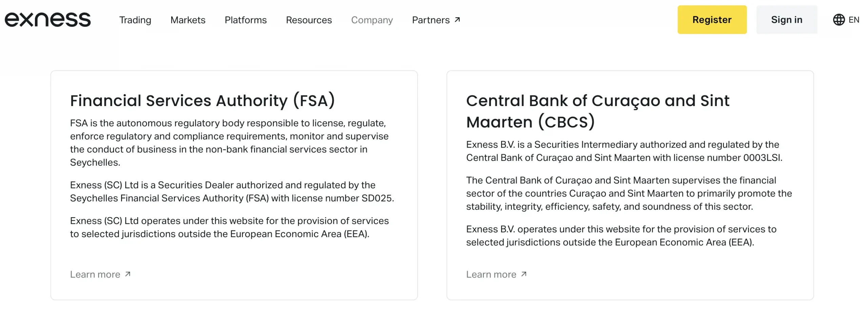Select the Central Bank of Curaçao heading

tap(598, 111)
